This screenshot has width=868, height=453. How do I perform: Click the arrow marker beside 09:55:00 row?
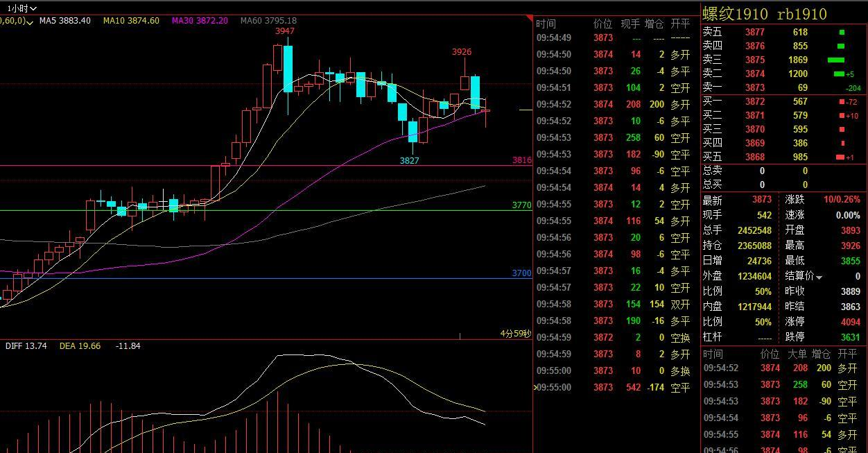(x=535, y=387)
